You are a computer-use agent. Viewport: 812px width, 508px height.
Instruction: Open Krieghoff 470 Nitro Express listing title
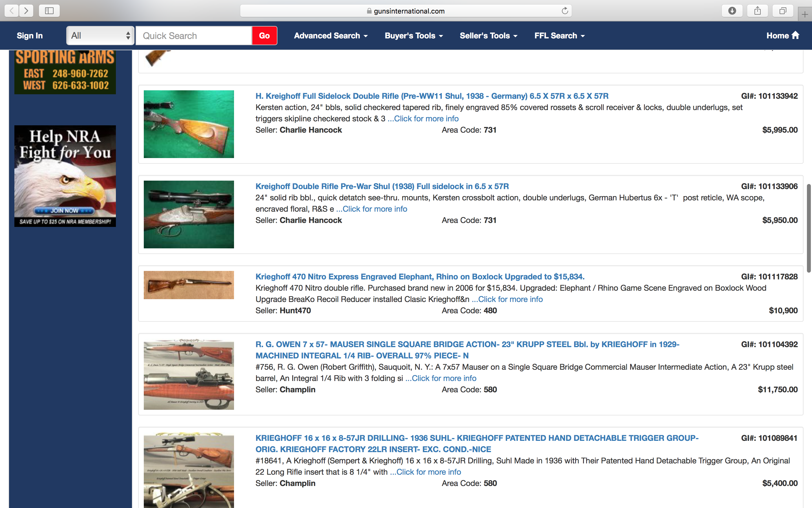click(x=420, y=277)
